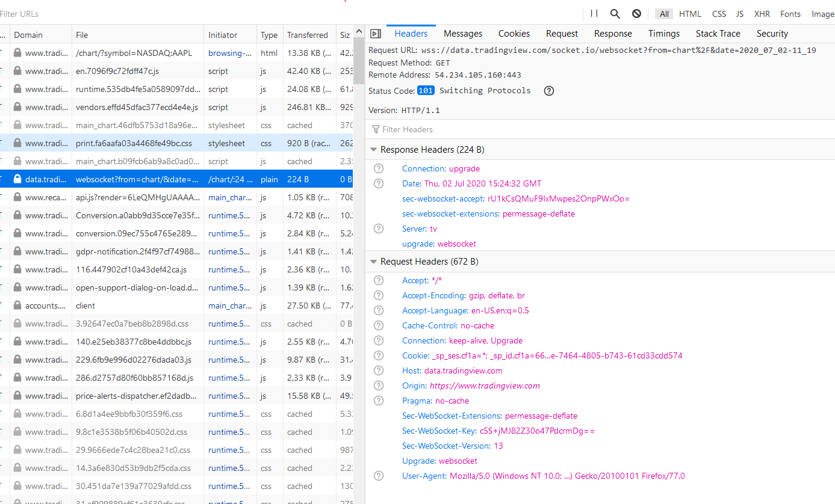Toggle the Fonts filter
Screen dimensions: 835x504
point(790,13)
